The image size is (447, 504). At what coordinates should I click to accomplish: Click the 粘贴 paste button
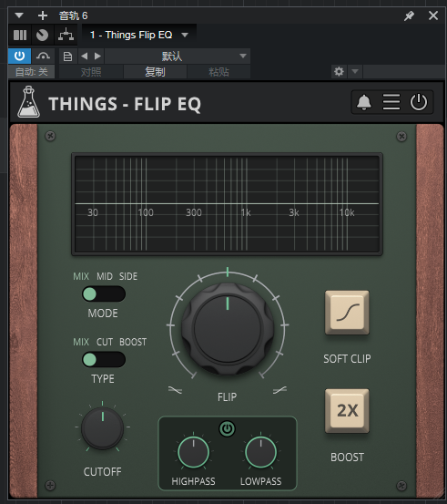point(218,72)
